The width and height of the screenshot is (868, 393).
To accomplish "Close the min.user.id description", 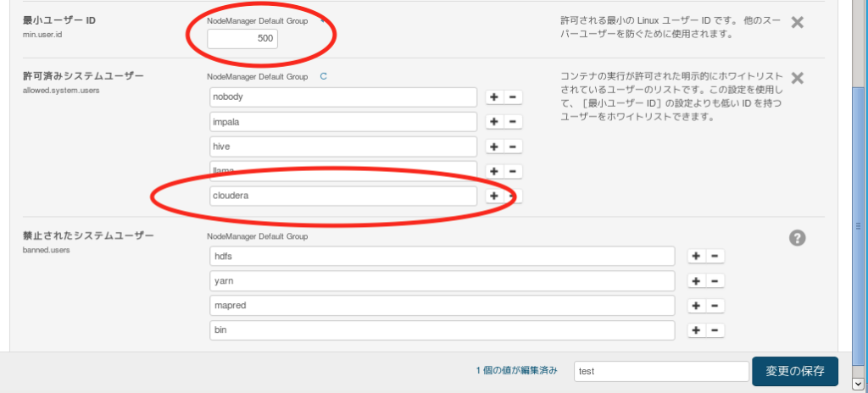I will point(797,23).
